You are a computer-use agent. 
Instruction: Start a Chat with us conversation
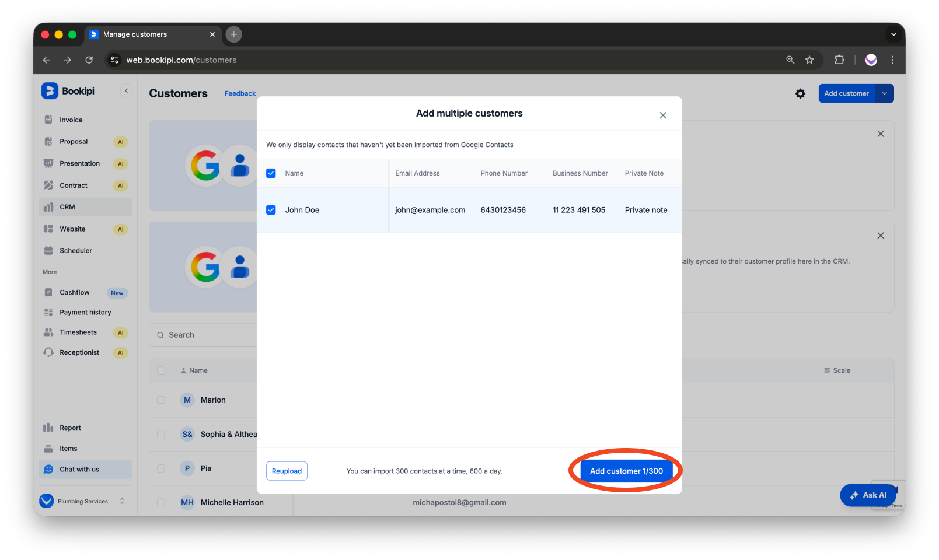[79, 469]
